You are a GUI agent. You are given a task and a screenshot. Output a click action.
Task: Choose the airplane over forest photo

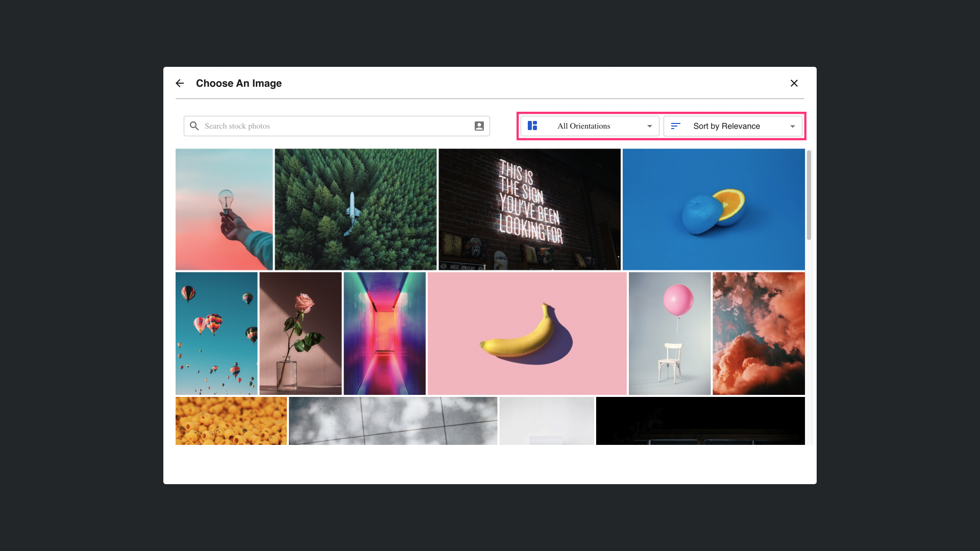pyautogui.click(x=355, y=209)
